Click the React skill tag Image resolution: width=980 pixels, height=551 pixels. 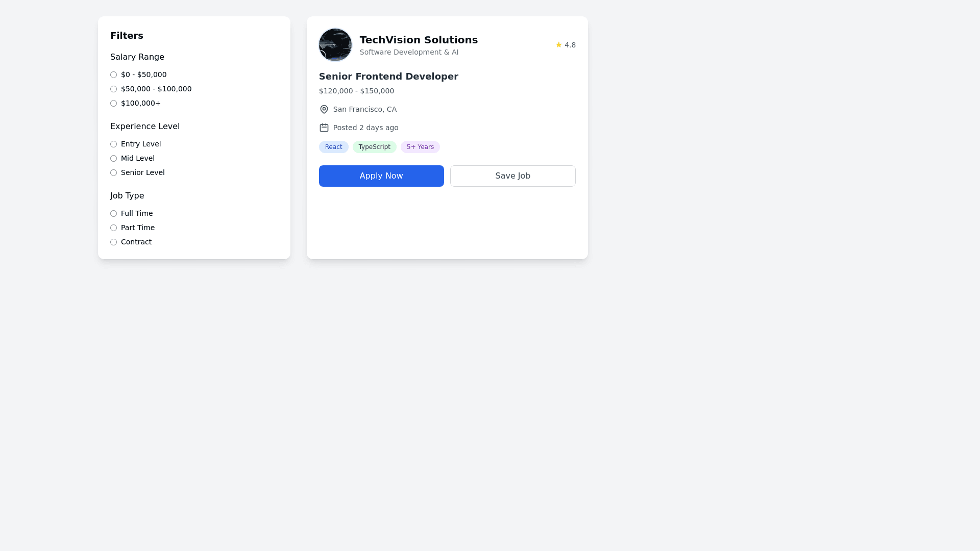[x=333, y=147]
